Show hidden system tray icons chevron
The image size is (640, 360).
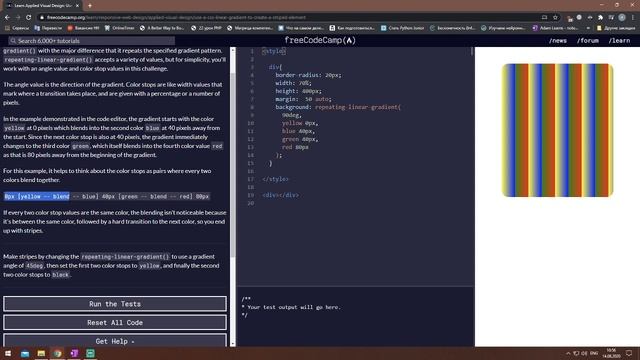click(x=568, y=353)
